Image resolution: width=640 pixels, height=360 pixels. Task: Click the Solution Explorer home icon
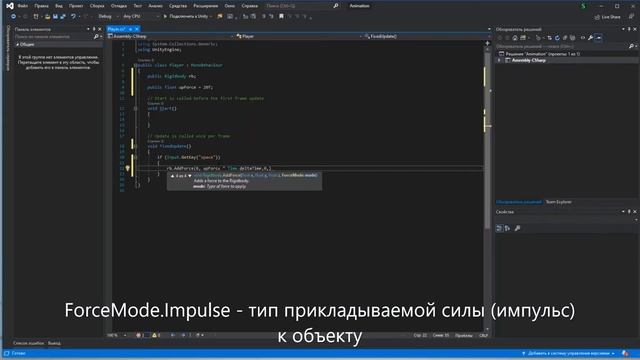[515, 38]
